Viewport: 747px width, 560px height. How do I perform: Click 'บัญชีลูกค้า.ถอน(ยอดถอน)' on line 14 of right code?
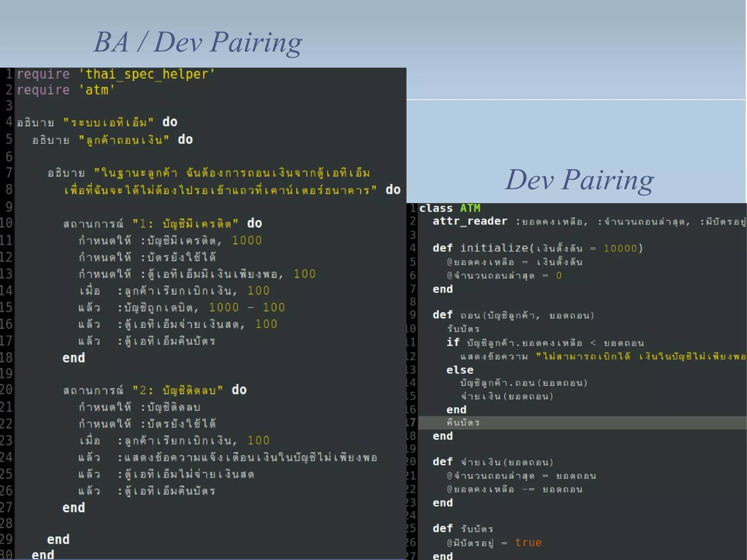(x=524, y=383)
